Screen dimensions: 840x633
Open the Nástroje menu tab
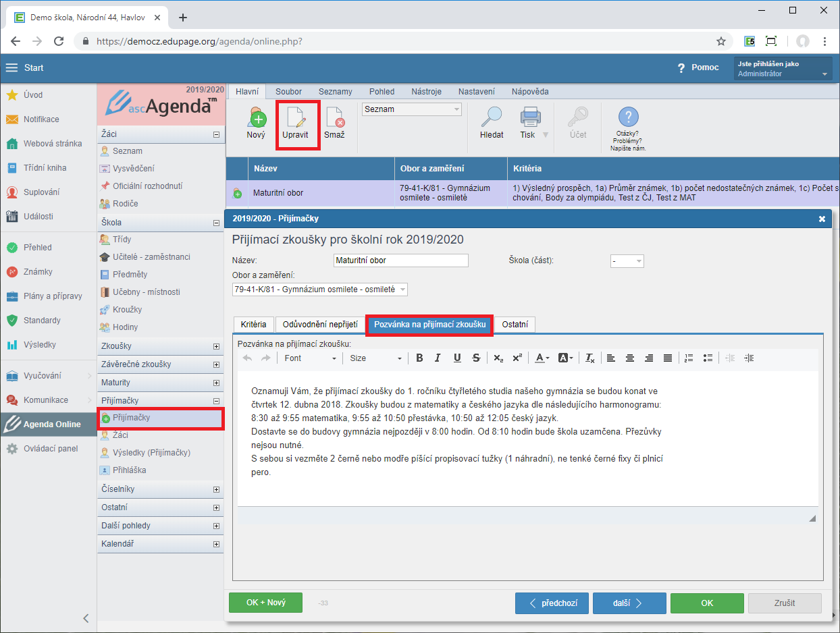425,92
